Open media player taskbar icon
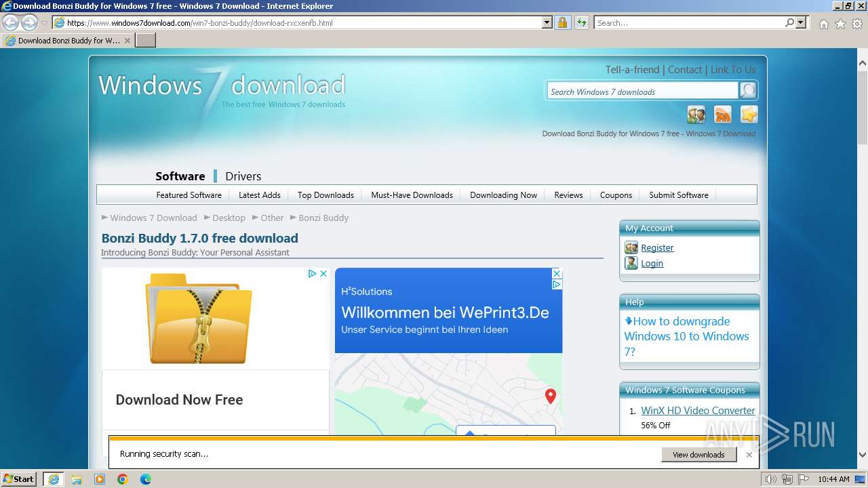The width and height of the screenshot is (868, 488). click(x=100, y=479)
